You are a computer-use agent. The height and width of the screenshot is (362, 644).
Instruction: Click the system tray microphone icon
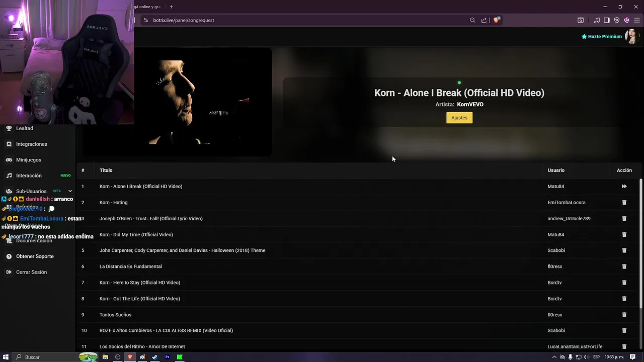570,357
